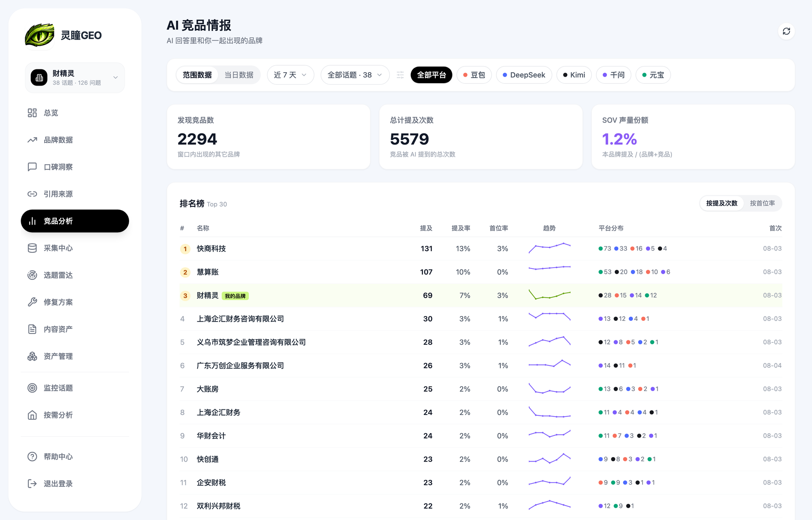Click the 总计提及次数 5579 card
The height and width of the screenshot is (520, 812).
point(481,137)
